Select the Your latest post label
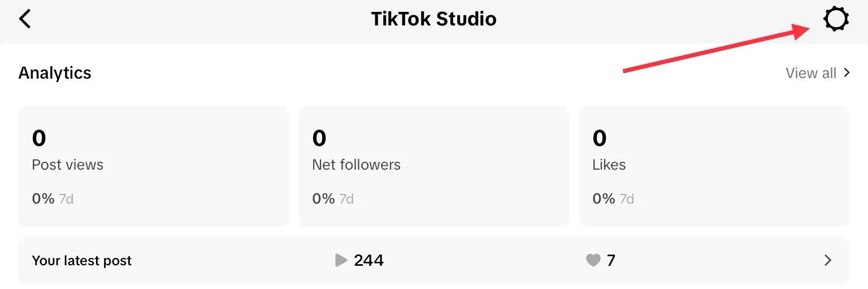Image resolution: width=868 pixels, height=289 pixels. tap(82, 261)
